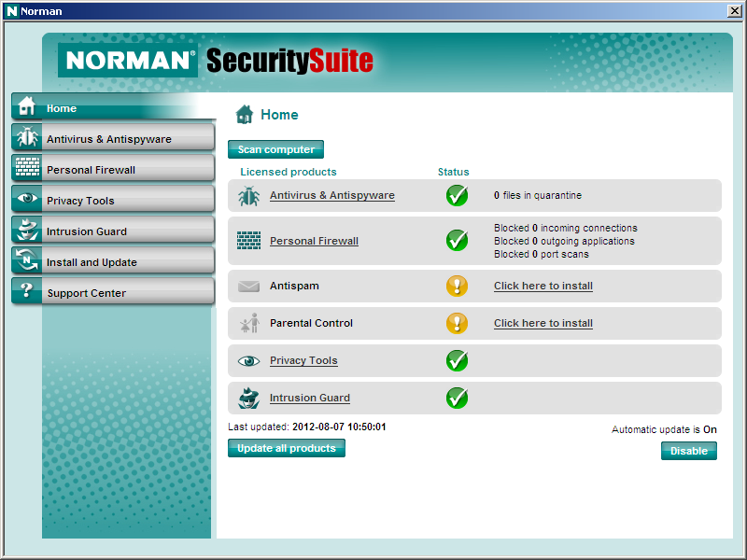The width and height of the screenshot is (747, 560).
Task: Click the yellow warning icon for Parental Control
Action: (457, 323)
